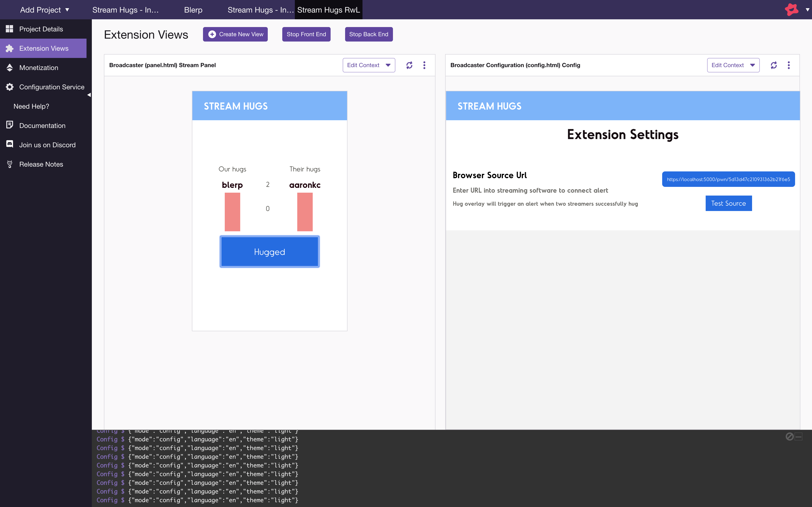Screen dimensions: 812x507
Task: Open Stream Panel three-dot options menu
Action: click(424, 65)
